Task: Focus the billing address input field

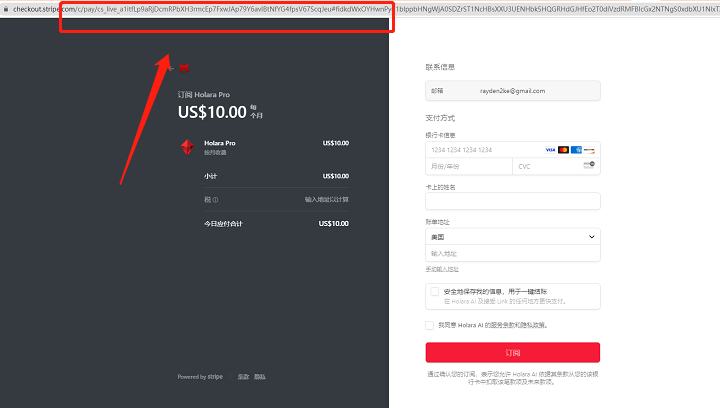Action: pos(512,253)
